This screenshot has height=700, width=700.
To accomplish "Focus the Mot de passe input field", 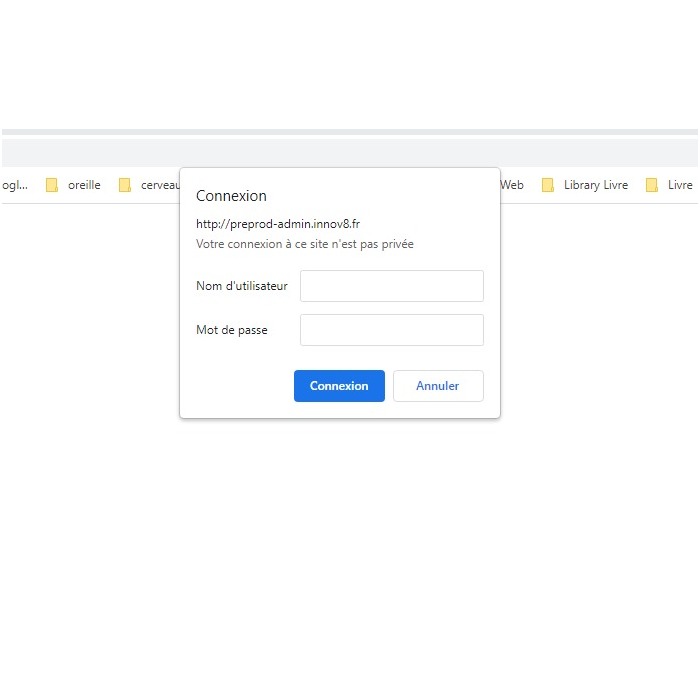I will coord(392,330).
